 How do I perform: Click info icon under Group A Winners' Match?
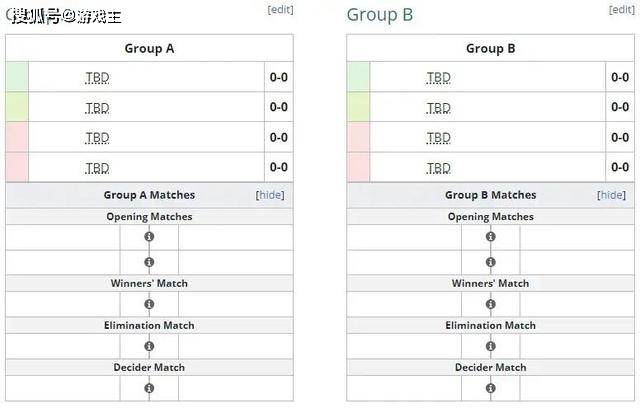coord(149,304)
